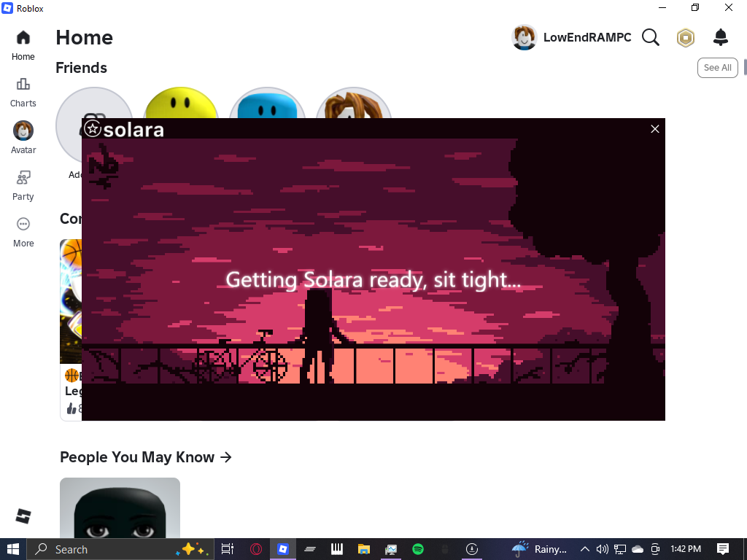The height and width of the screenshot is (560, 747).
Task: Open volume control in system tray
Action: [602, 549]
